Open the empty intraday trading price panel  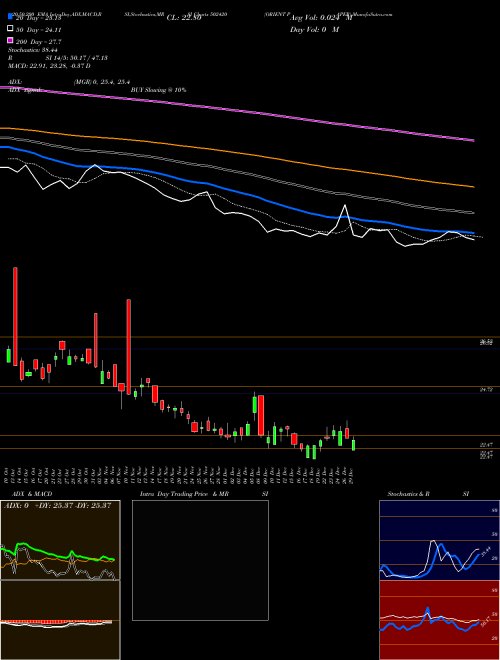point(200,560)
